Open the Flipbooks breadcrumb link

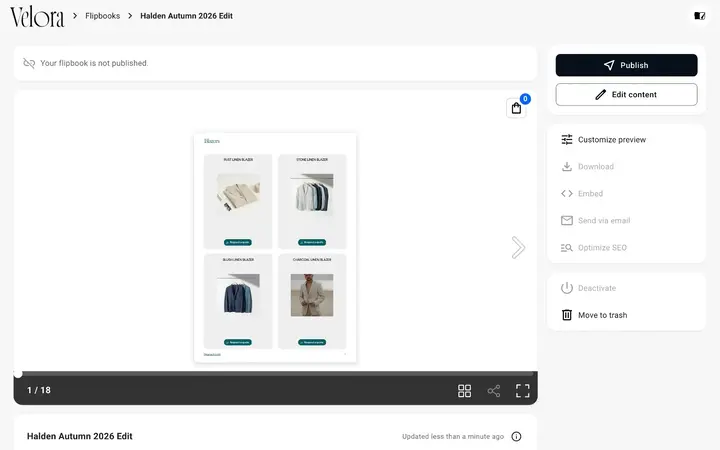pos(102,16)
